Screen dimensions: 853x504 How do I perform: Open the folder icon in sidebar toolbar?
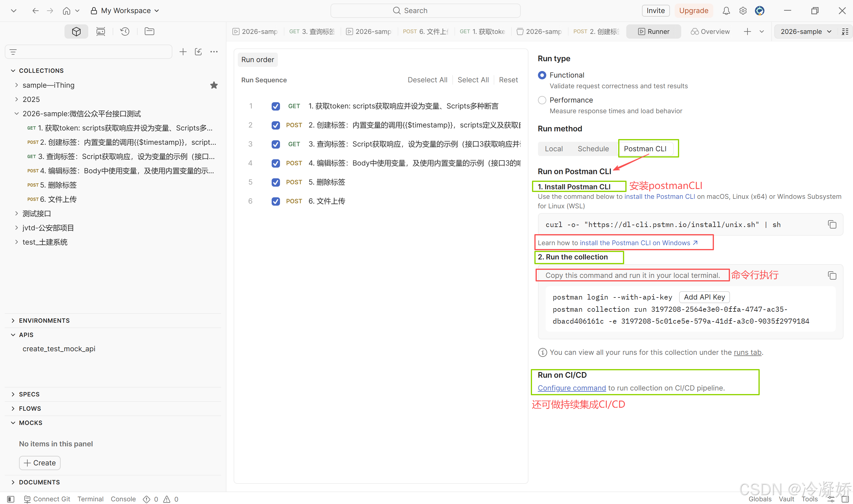(x=149, y=31)
